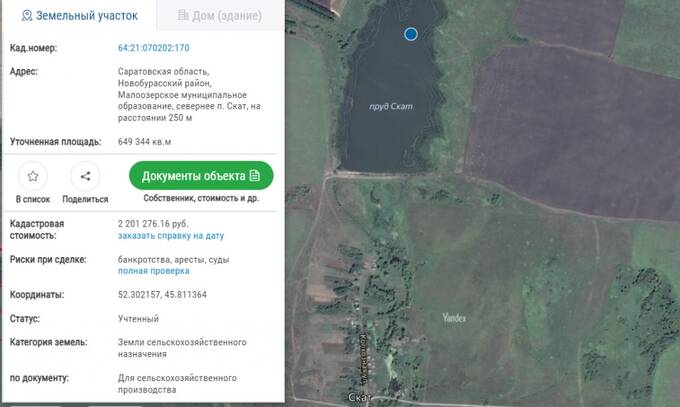Click the Собственник, стоимость и др. caption
This screenshot has height=407, width=680.
pyautogui.click(x=200, y=199)
